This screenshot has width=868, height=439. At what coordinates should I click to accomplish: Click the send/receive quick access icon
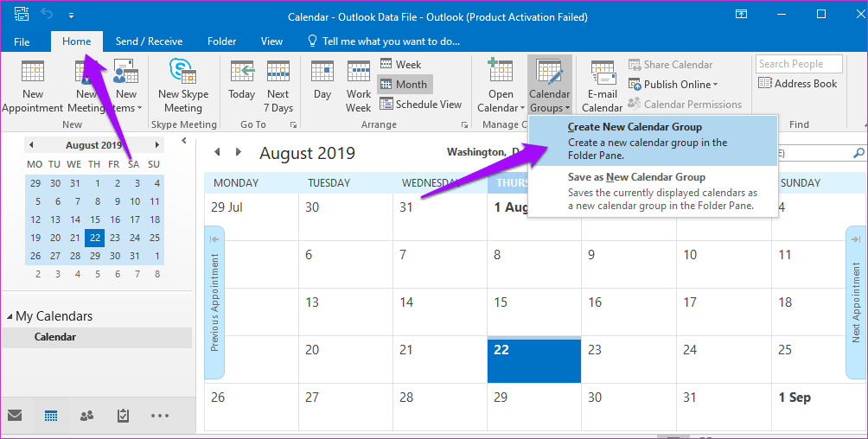point(21,14)
